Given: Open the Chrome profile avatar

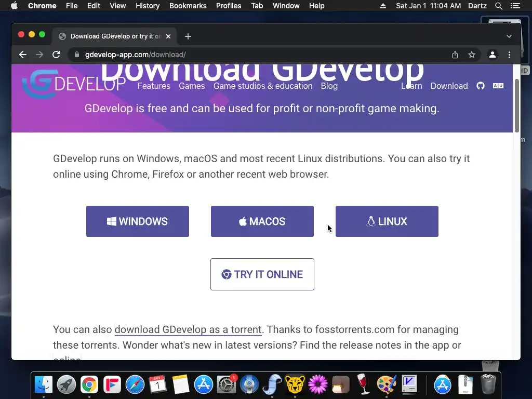Looking at the screenshot, I should pos(493,55).
